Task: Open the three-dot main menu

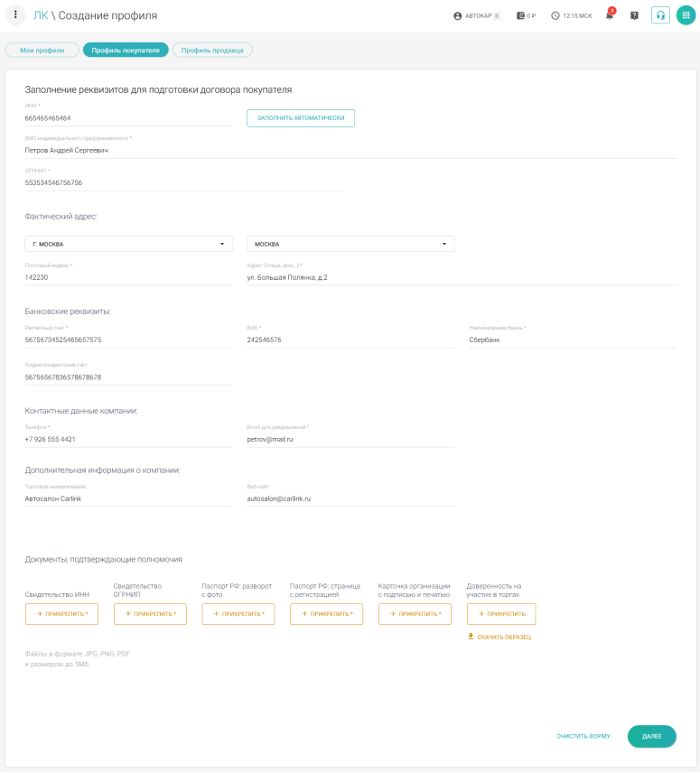Action: pyautogui.click(x=15, y=15)
